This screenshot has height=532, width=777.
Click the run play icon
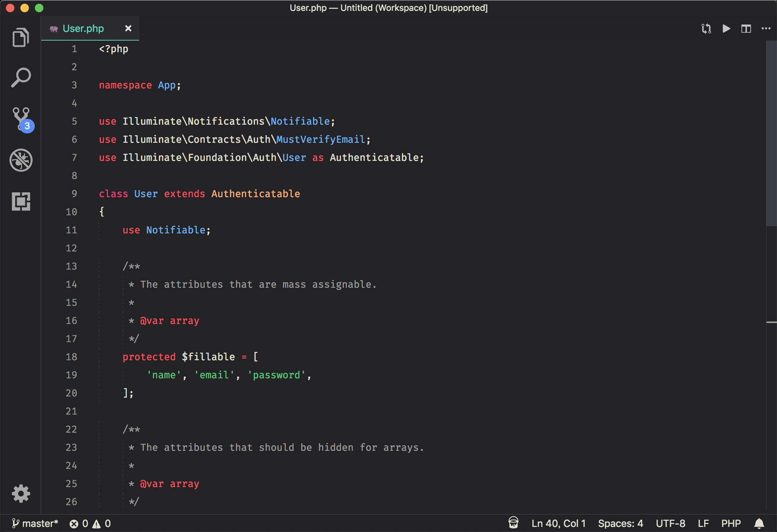point(726,29)
